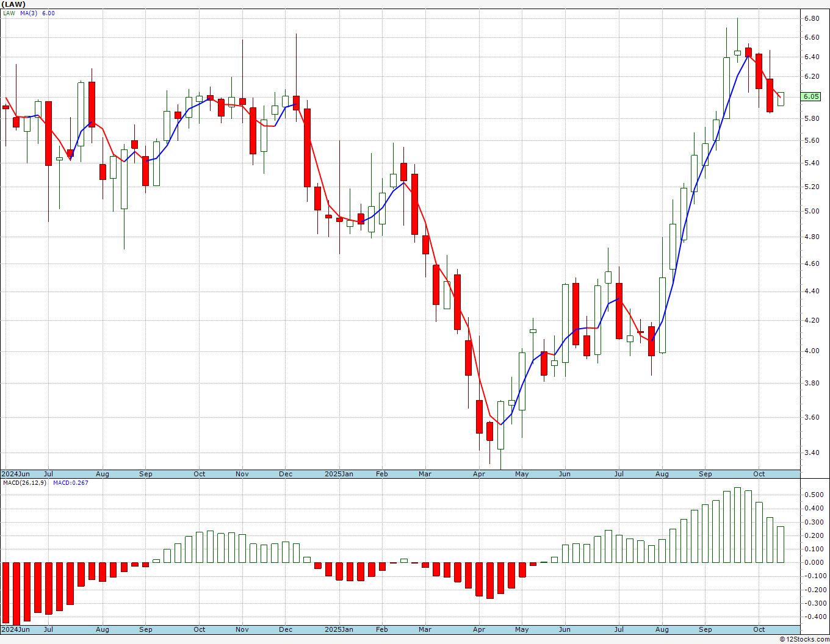Click the 0.500 MACD axis label

tap(813, 495)
